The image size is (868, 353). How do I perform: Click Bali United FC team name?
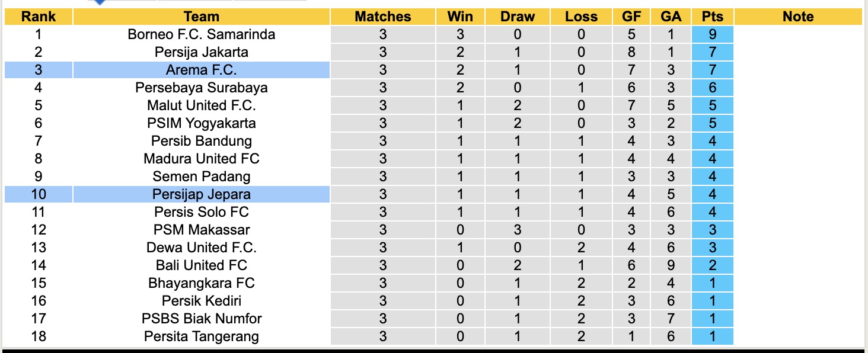pyautogui.click(x=201, y=265)
